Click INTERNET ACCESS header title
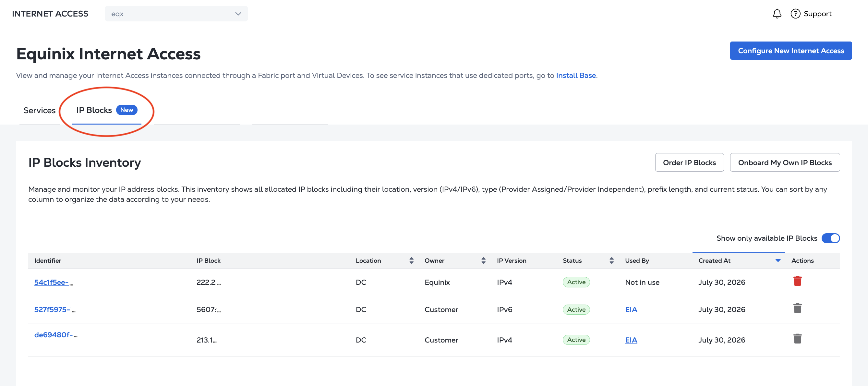868x386 pixels. point(50,14)
